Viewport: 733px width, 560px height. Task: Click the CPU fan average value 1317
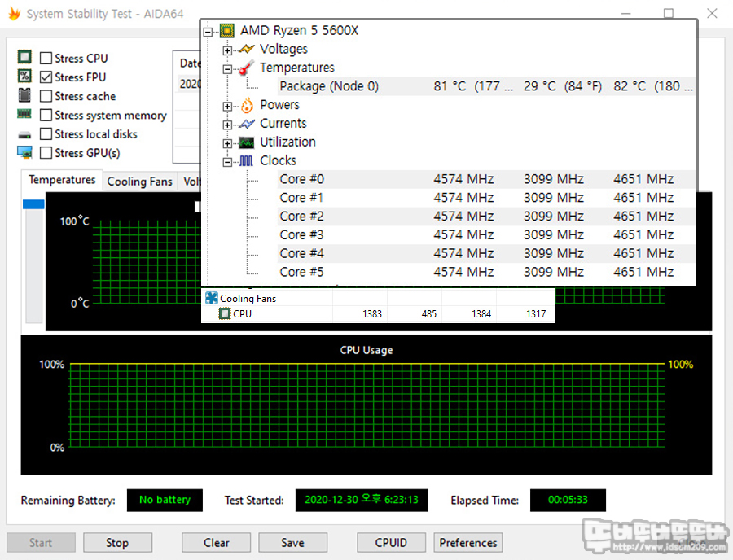536,314
